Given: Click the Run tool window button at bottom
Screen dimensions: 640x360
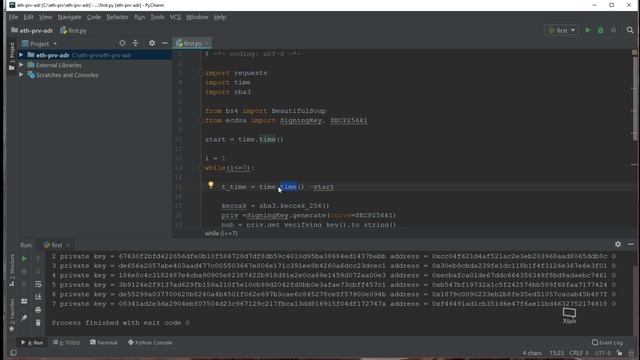Looking at the screenshot, I should pyautogui.click(x=32, y=342).
